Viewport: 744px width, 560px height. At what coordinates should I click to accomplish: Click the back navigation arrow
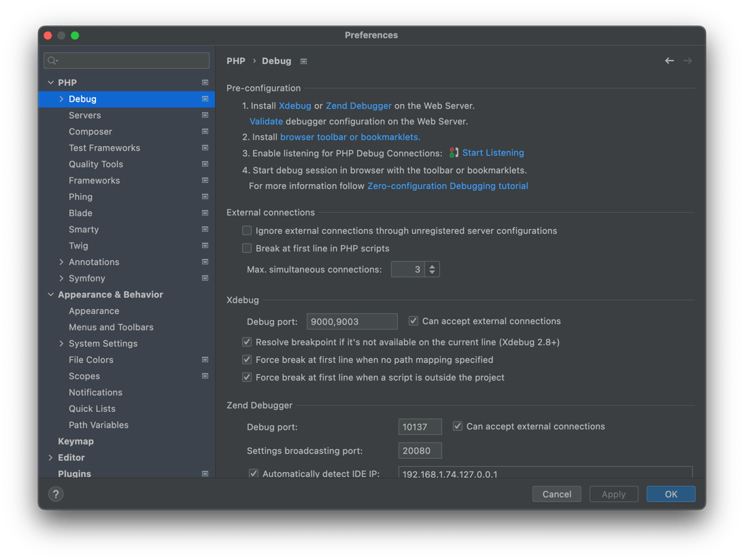coord(669,60)
